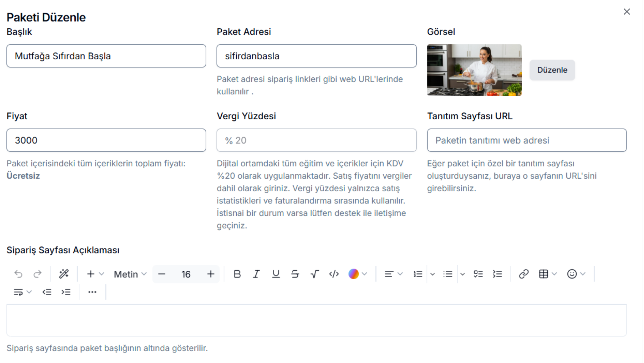The height and width of the screenshot is (363, 644).
Task: Open the Metin text style dropdown
Action: tap(130, 274)
